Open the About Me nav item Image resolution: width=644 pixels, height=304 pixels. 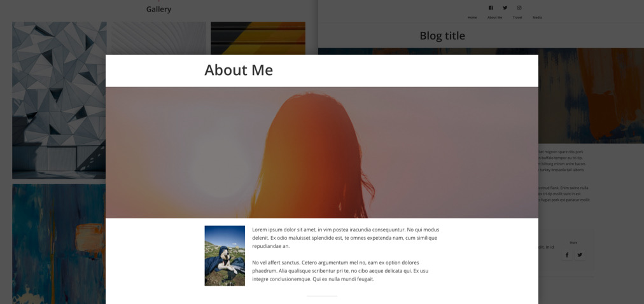click(x=494, y=18)
